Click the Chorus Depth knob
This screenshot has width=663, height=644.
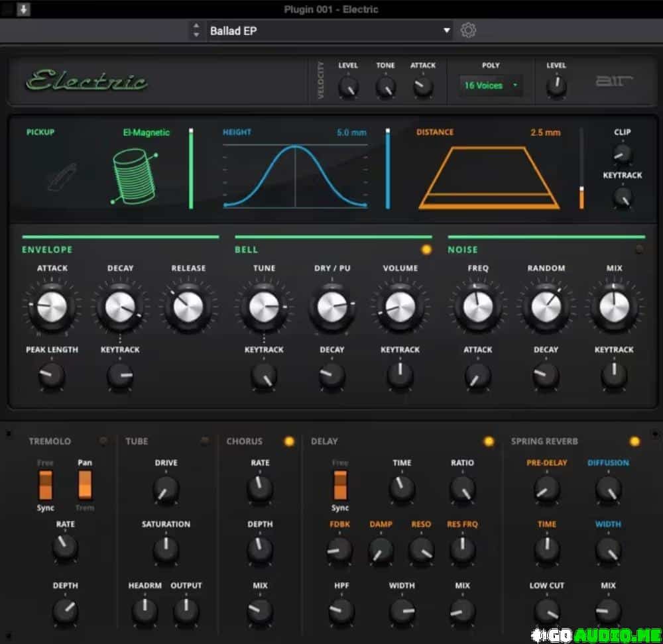pyautogui.click(x=260, y=549)
